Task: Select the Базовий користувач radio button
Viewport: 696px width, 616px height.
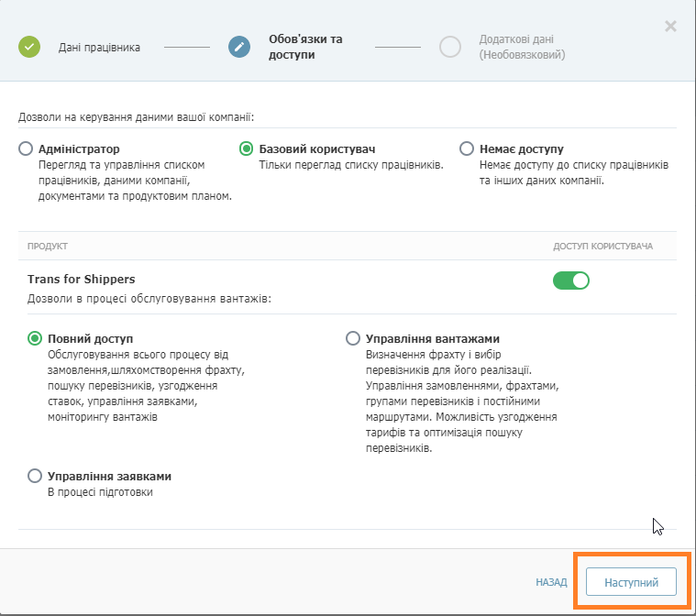Action: click(x=246, y=148)
